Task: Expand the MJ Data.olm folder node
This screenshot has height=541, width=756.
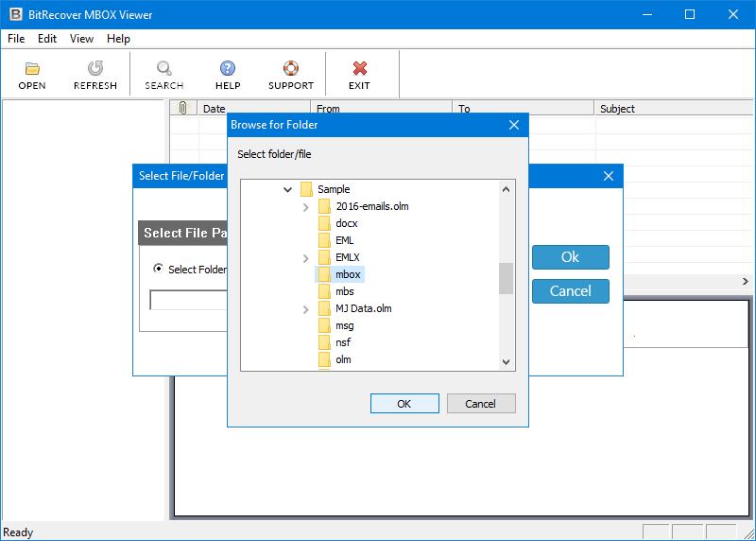Action: 305,309
